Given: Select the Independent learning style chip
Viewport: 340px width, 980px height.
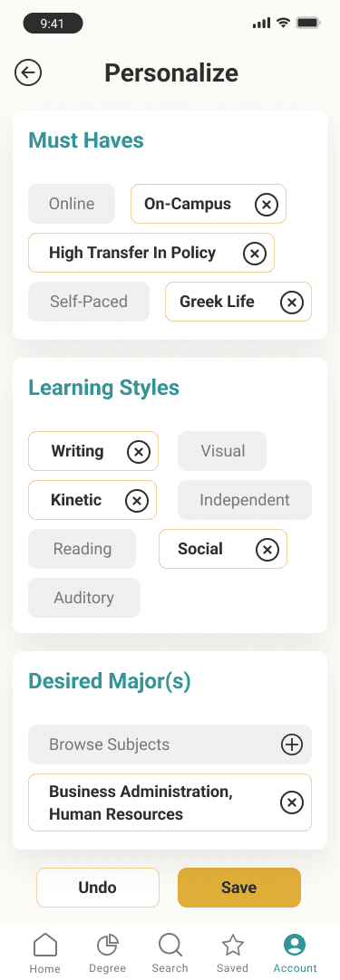Looking at the screenshot, I should [x=245, y=500].
